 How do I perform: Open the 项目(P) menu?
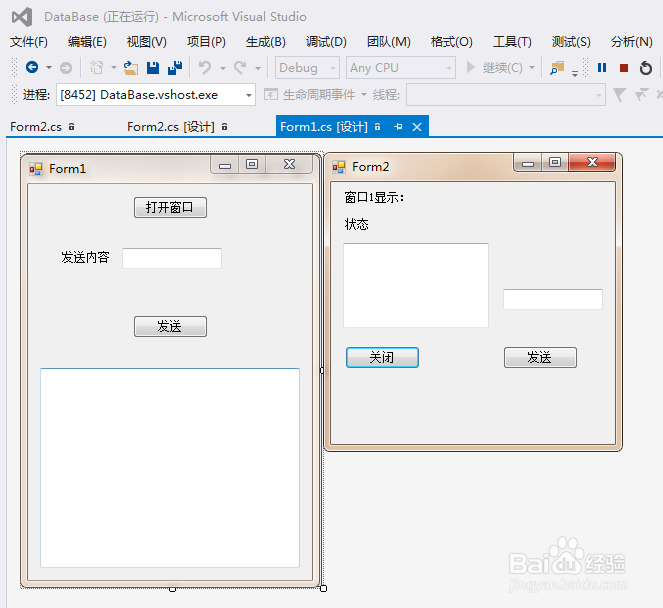click(206, 42)
